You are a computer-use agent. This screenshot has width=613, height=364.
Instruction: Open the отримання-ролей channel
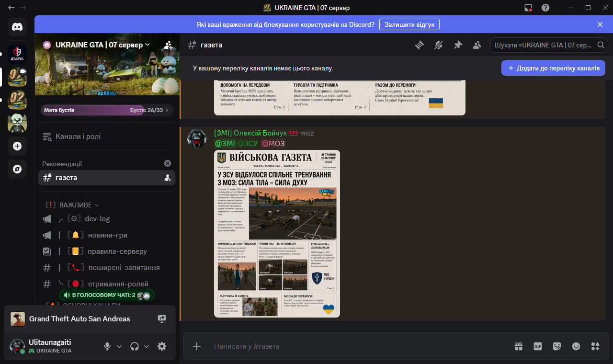click(x=107, y=284)
